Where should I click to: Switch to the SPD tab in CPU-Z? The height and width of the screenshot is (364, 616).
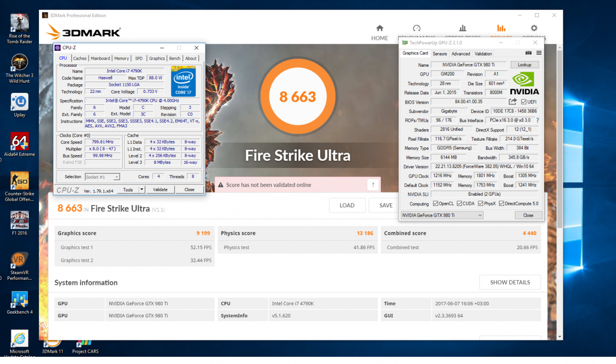(x=139, y=59)
